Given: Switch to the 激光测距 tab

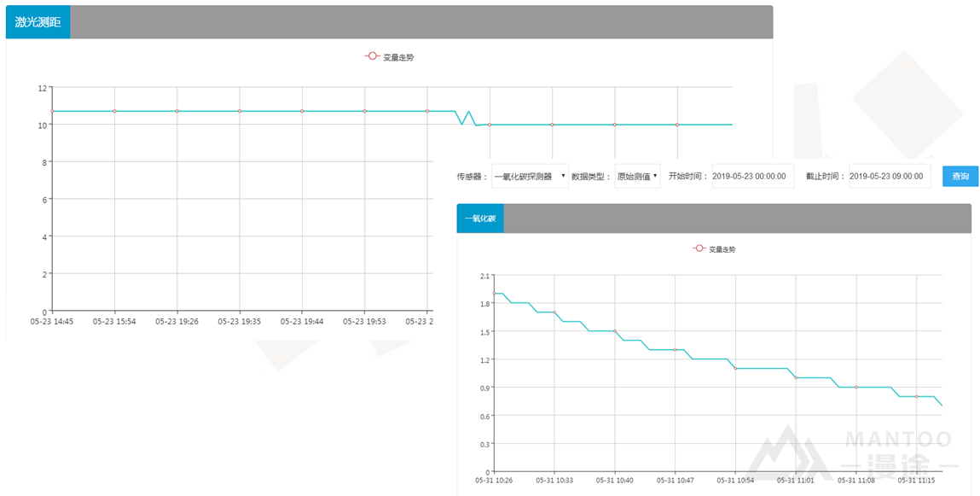Looking at the screenshot, I should 38,22.
